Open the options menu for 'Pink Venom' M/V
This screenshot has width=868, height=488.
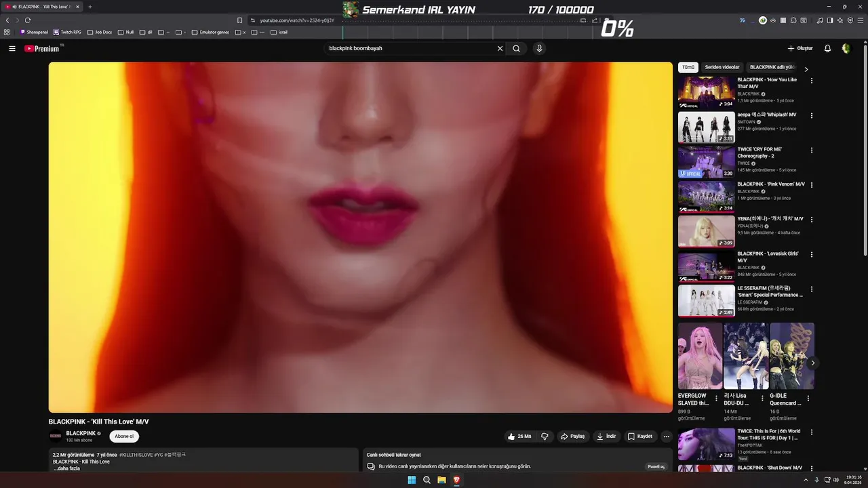coord(812,185)
